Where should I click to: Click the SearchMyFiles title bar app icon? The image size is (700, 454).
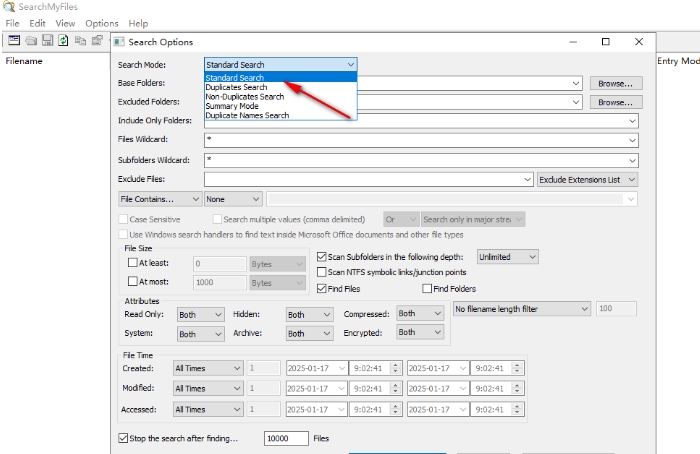(8, 7)
